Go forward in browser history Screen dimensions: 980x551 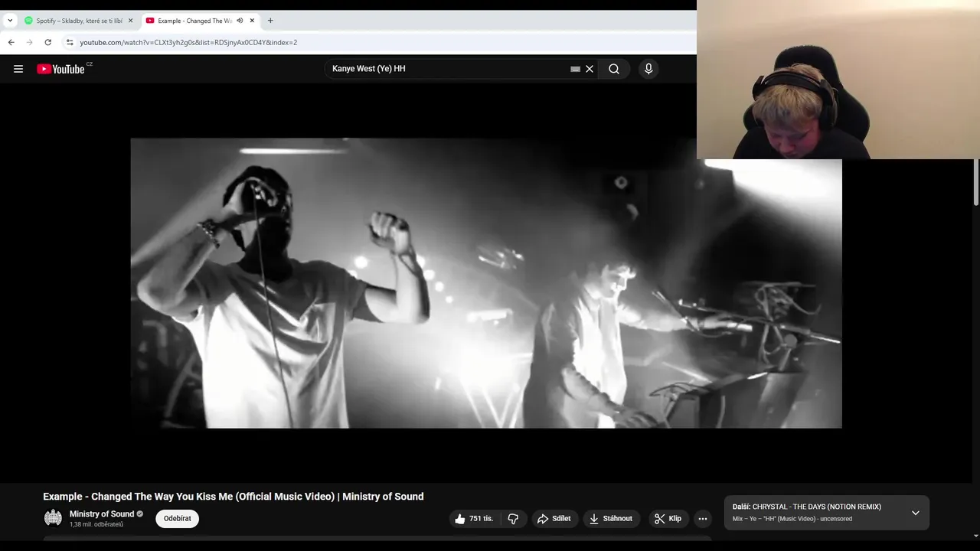tap(29, 42)
